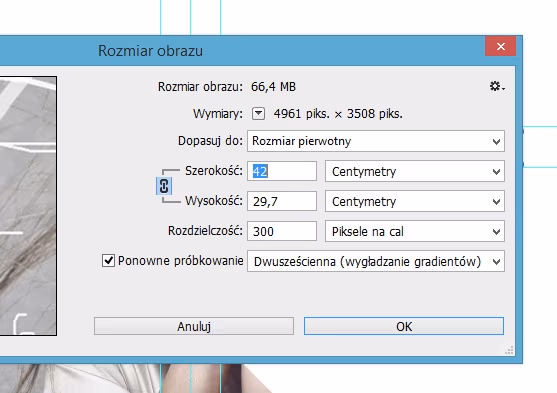Toggle the constrain proportions chain link
Viewport: 557px width, 393px height.
(x=164, y=186)
